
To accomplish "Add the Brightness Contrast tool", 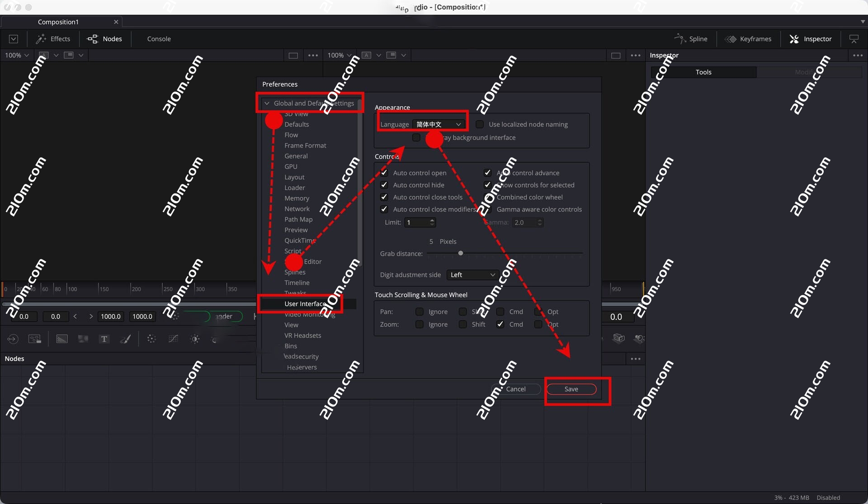I will tap(195, 339).
